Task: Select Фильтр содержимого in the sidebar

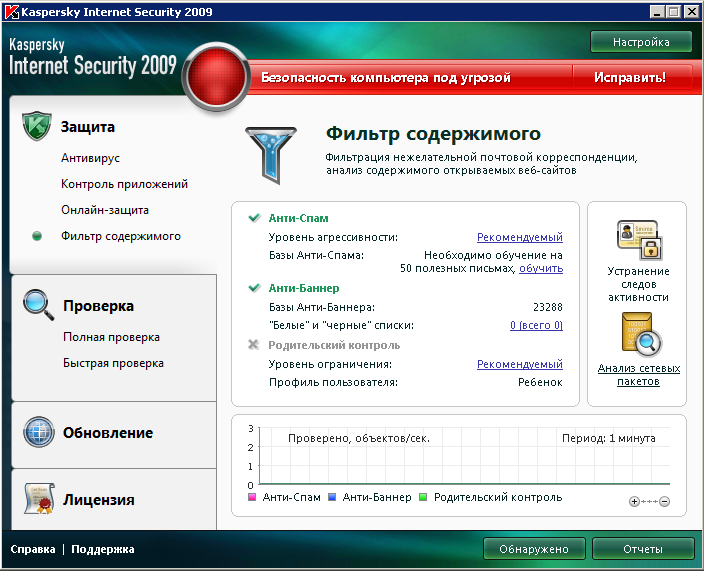Action: point(121,236)
